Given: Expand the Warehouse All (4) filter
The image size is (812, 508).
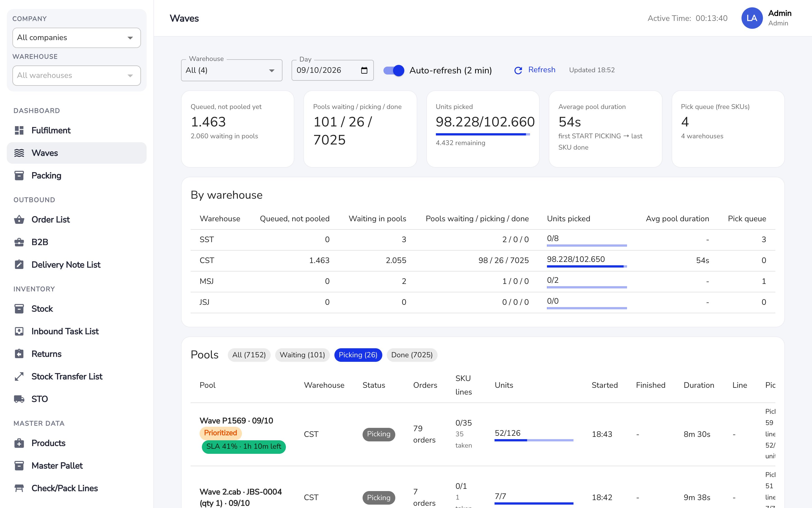Looking at the screenshot, I should coord(231,70).
